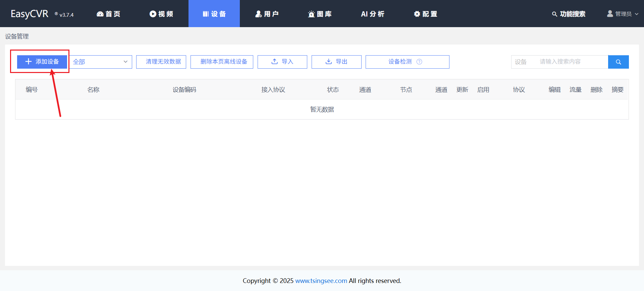Open the www.tsingsee.com footer link
The height and width of the screenshot is (291, 644).
321,281
